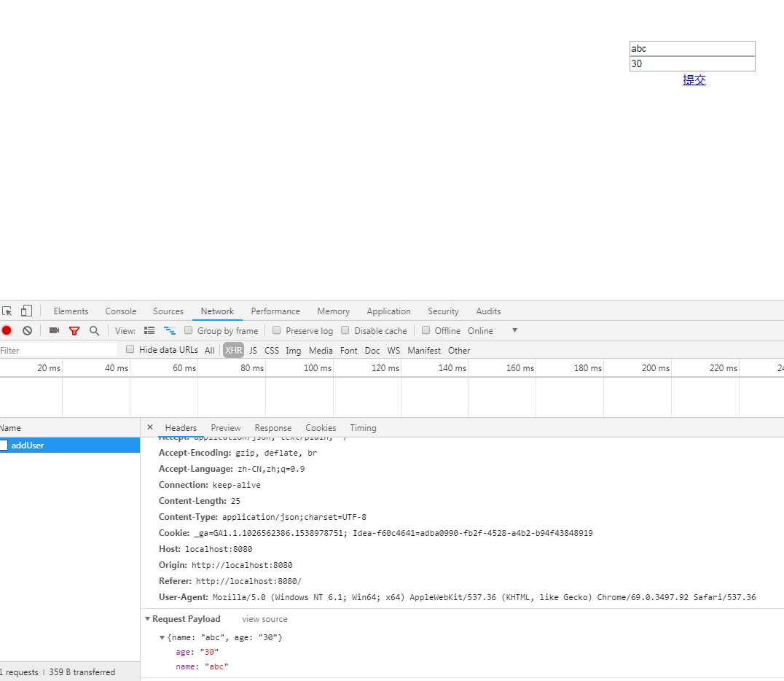This screenshot has width=784, height=681.
Task: Focus the age input containing 30
Action: click(692, 63)
